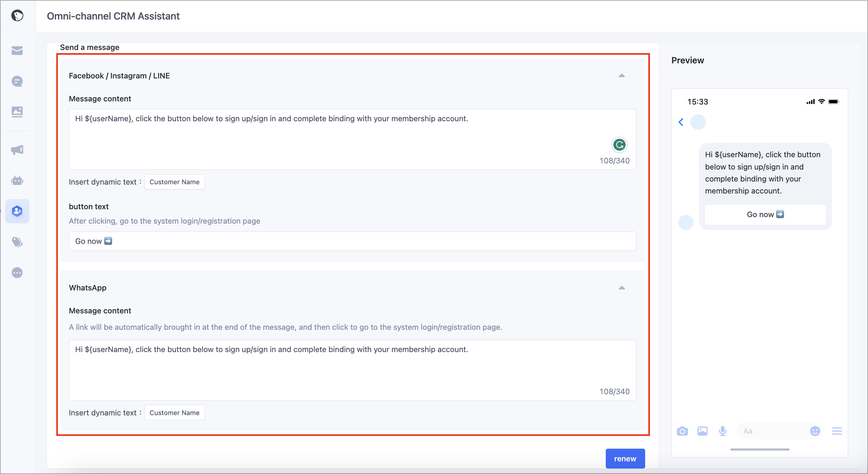Screen dimensions: 868x474
Task: Open the chat conversations sidebar icon
Action: (17, 81)
